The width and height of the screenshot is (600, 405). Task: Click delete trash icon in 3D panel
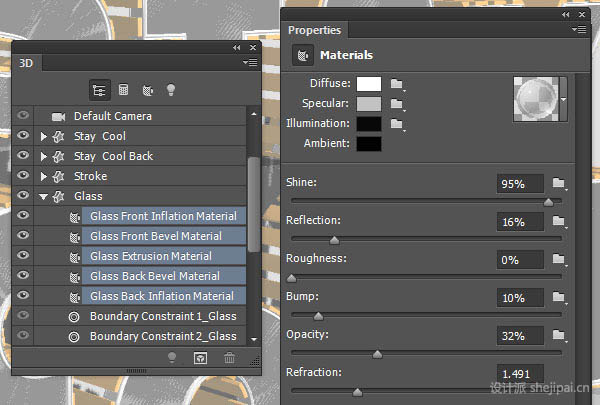click(229, 358)
